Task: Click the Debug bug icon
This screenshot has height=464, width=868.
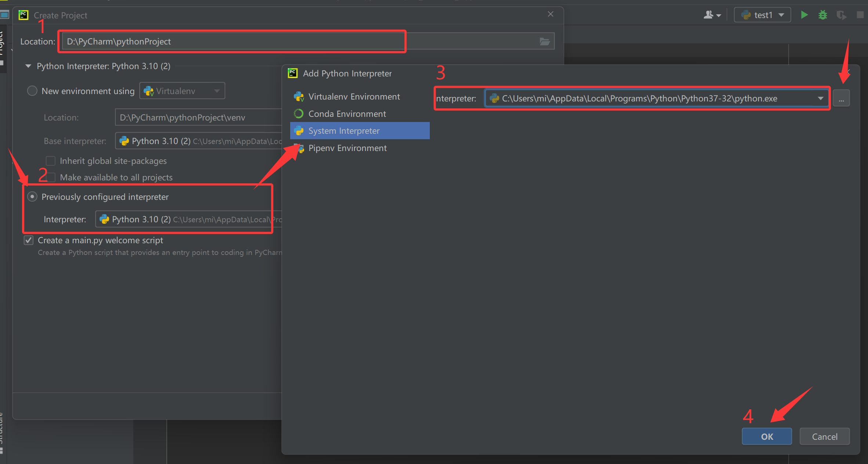Action: coord(823,15)
